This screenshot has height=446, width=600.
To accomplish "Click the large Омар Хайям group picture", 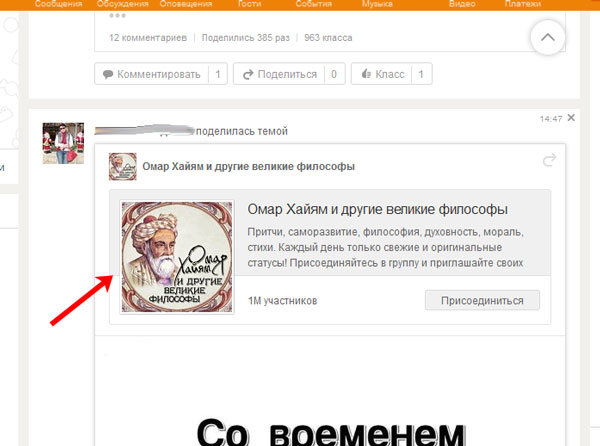I will tap(176, 257).
